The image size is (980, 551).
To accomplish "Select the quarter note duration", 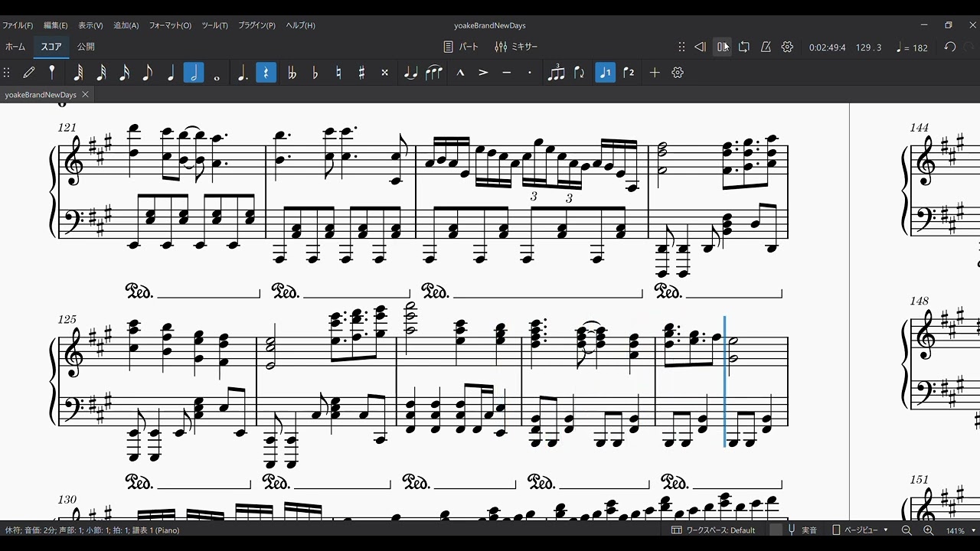I will coord(171,73).
